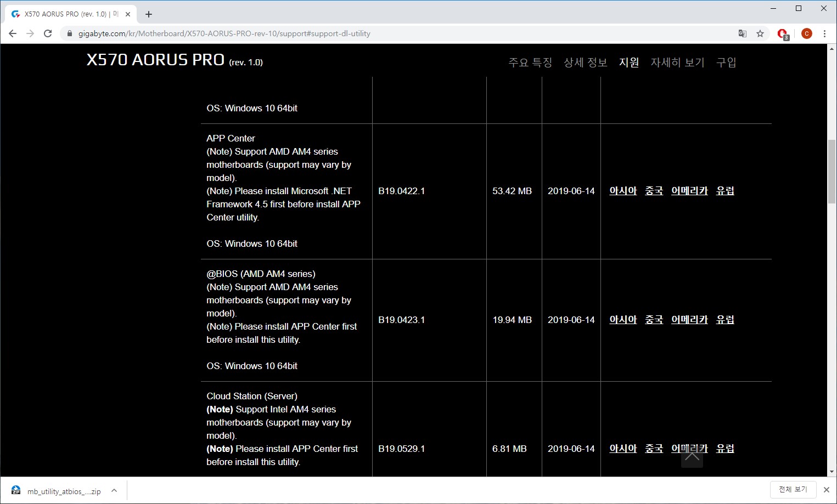This screenshot has height=504, width=837.
Task: Open the 자세히 보기 tab
Action: coord(678,63)
